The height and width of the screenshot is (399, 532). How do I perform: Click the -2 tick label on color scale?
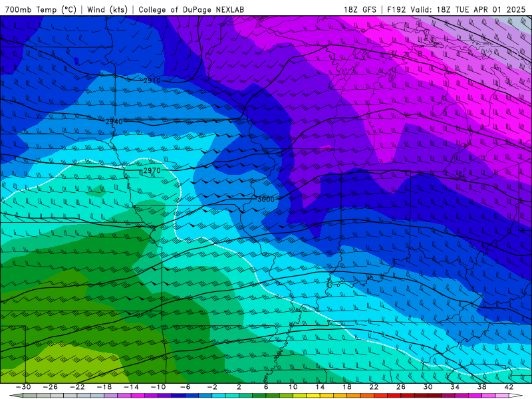tap(212, 387)
